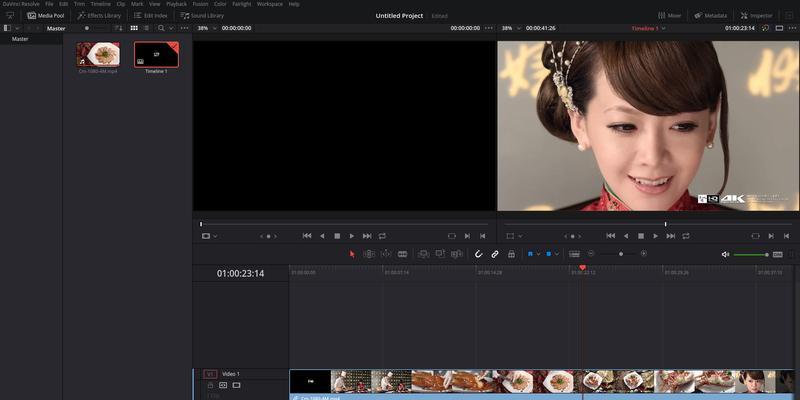
Task: Mark Out point in timeline viewer
Action: (786, 236)
